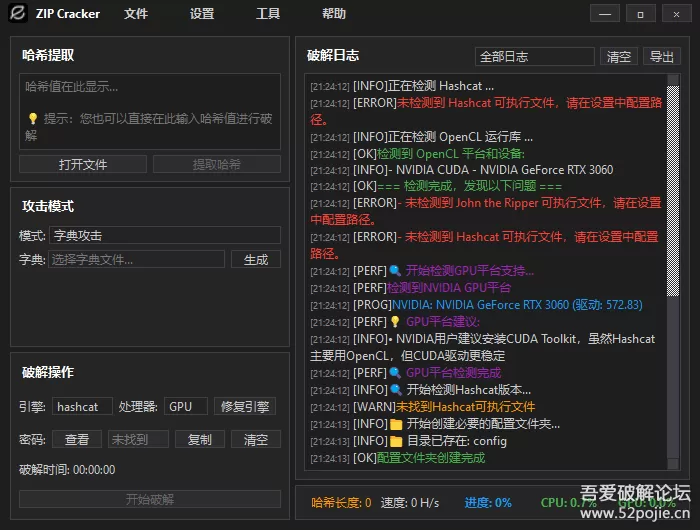Viewport: 700px width, 530px height.
Task: Expand the 全部日志 log filter dropdown
Action: 534,56
